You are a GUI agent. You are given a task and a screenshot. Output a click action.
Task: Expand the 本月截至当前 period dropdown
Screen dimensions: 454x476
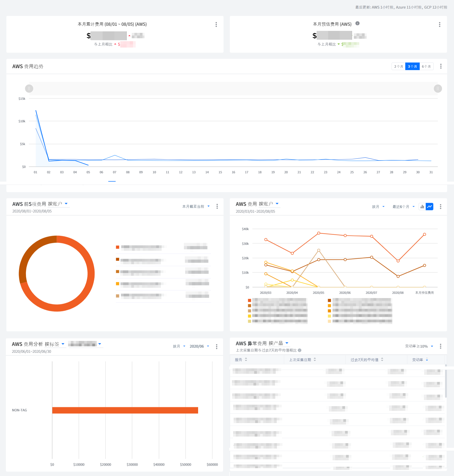pos(196,207)
